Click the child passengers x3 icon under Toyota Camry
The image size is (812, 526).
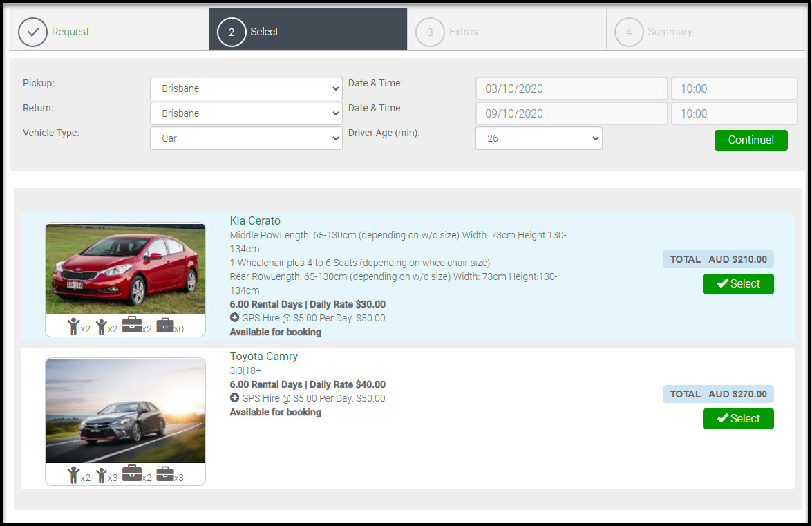102,476
